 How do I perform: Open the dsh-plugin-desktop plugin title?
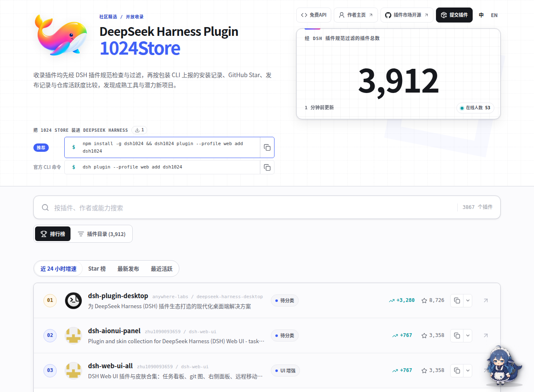[118, 296]
